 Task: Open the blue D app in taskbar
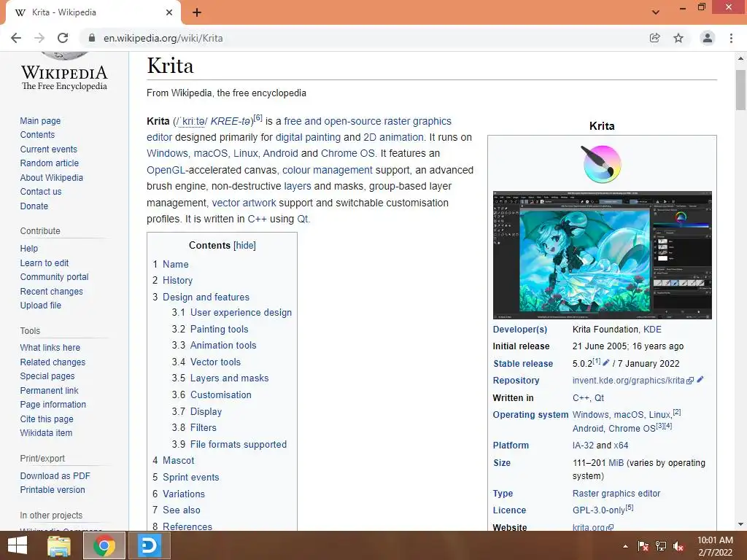[x=149, y=545]
